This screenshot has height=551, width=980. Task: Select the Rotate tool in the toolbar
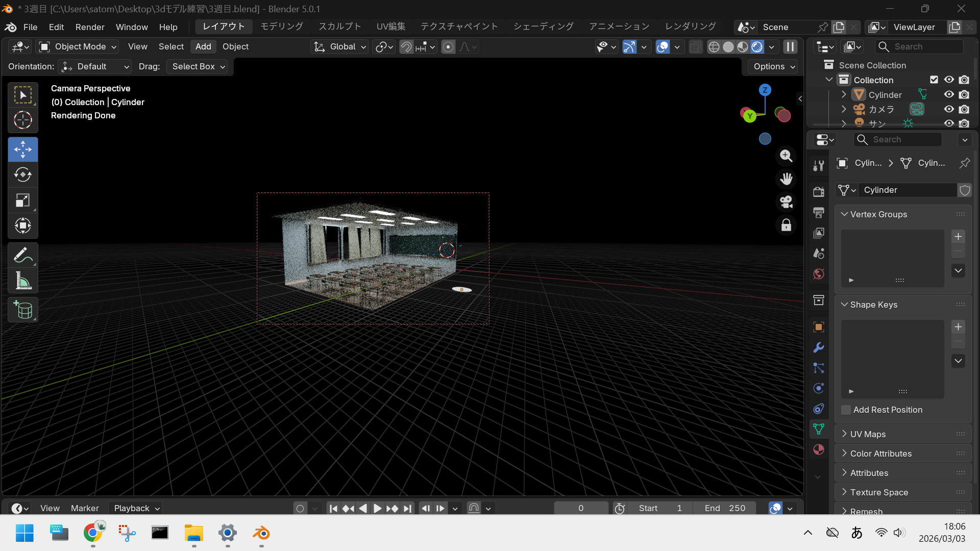(x=22, y=174)
